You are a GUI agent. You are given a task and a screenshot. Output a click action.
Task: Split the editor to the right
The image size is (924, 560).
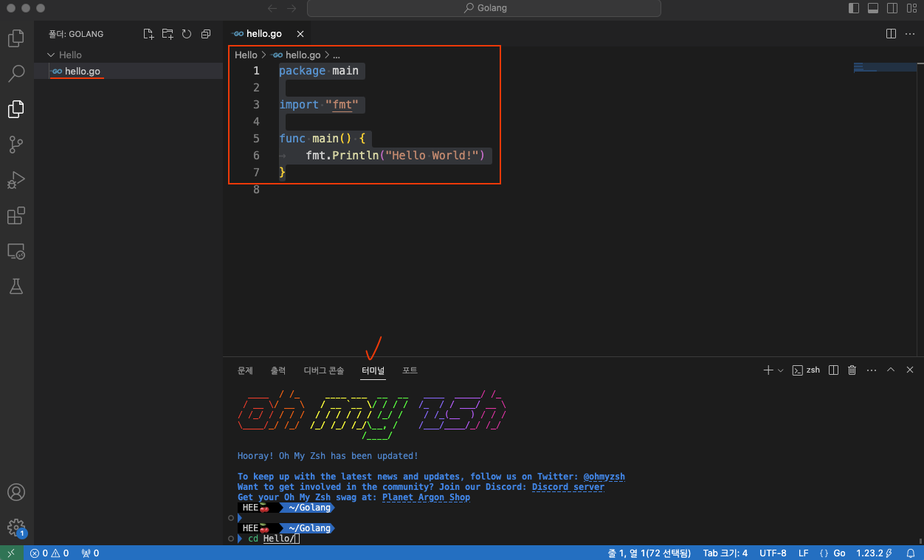click(891, 34)
